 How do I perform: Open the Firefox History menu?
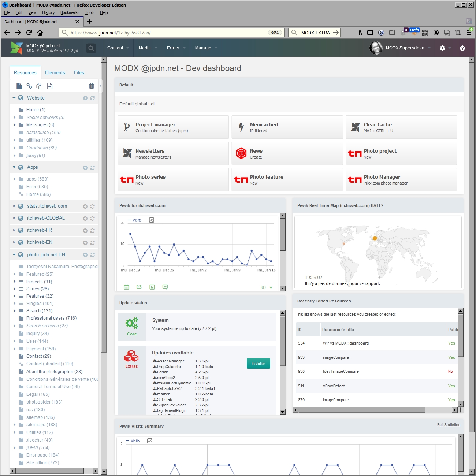pyautogui.click(x=48, y=12)
